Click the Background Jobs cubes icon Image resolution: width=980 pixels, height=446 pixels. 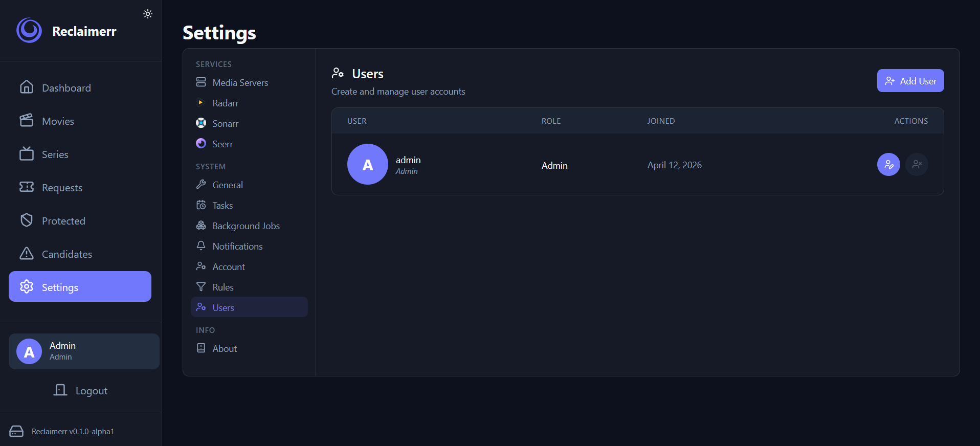[201, 225]
